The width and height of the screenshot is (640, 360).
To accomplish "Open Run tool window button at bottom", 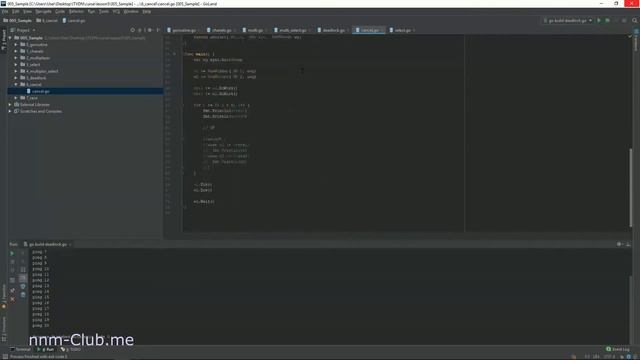I will pyautogui.click(x=46, y=349).
